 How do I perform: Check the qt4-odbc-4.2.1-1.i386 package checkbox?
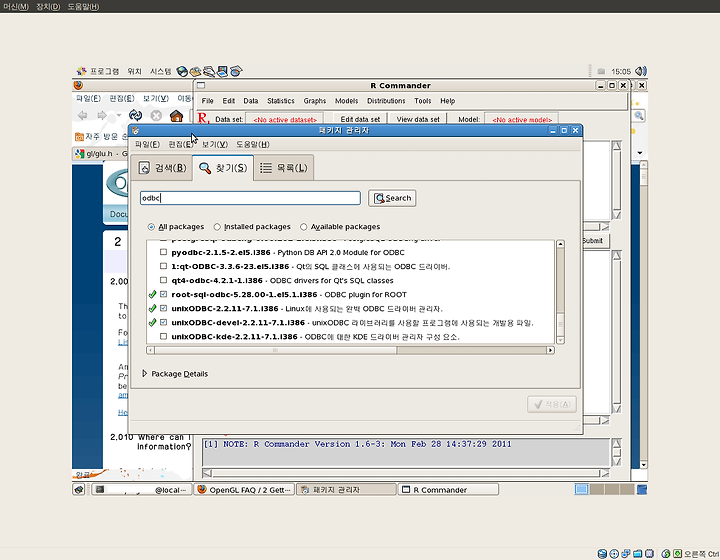click(163, 280)
